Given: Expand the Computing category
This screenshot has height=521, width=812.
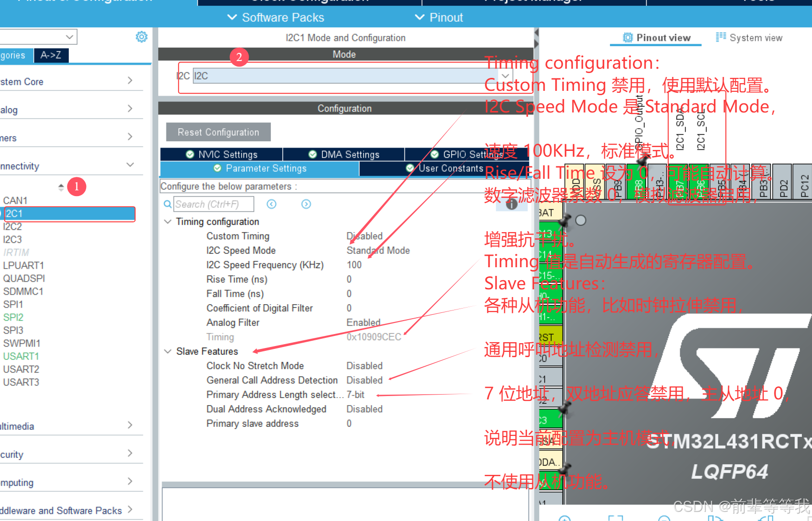Looking at the screenshot, I should tap(71, 482).
